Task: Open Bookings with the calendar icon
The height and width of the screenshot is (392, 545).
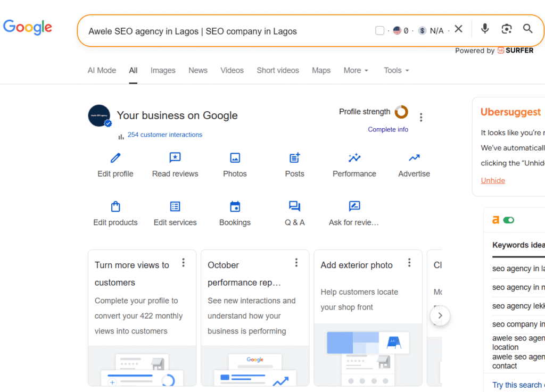Action: tap(235, 207)
